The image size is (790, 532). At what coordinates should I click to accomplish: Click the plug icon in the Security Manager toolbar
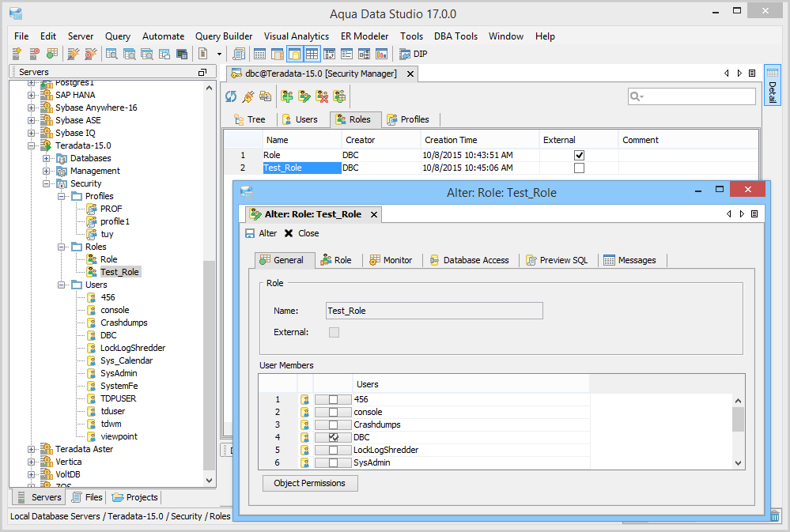[x=248, y=96]
